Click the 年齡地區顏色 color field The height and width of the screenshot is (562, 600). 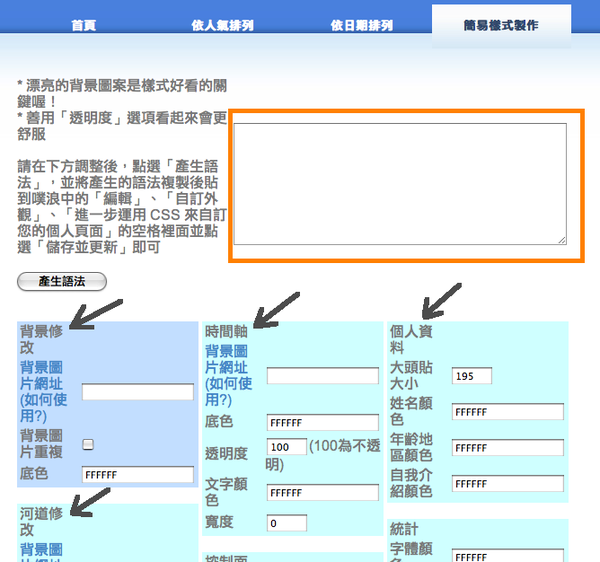507,448
